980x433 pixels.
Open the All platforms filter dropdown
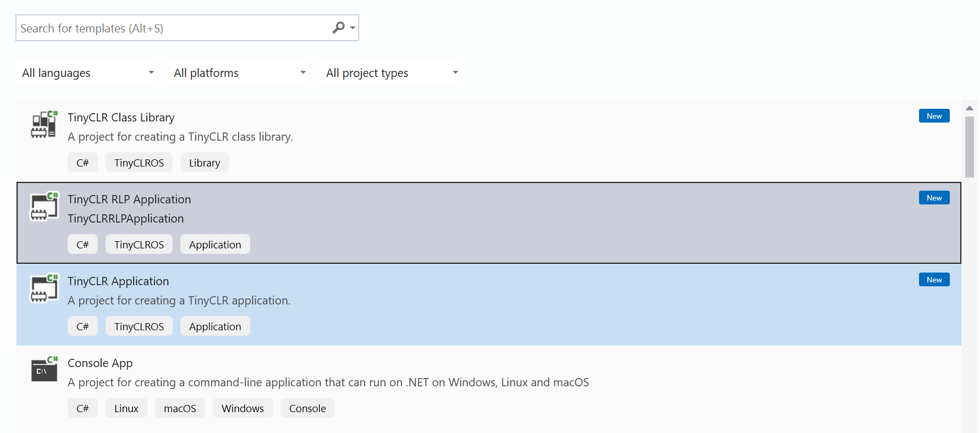click(x=239, y=73)
